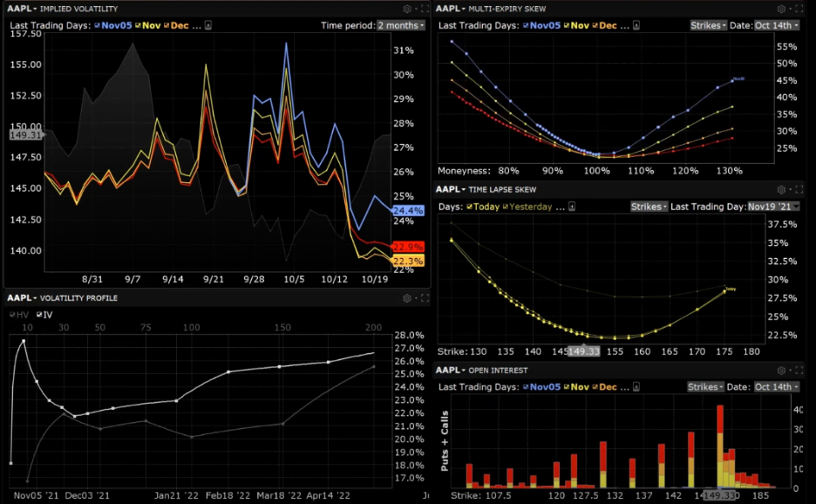Image resolution: width=816 pixels, height=504 pixels.
Task: Click the Open Interest panel title
Action: (498, 371)
